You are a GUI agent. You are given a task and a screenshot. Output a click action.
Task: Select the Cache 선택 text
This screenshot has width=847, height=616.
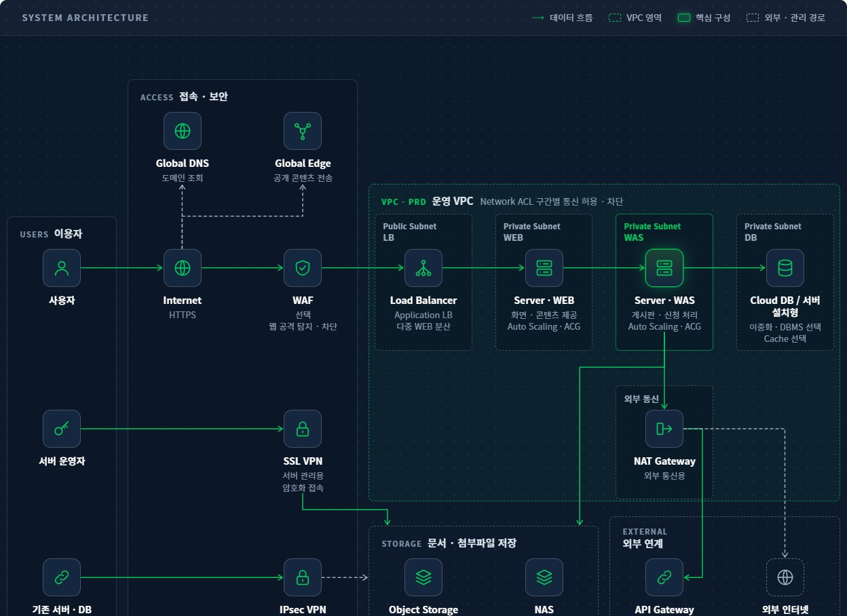[785, 339]
